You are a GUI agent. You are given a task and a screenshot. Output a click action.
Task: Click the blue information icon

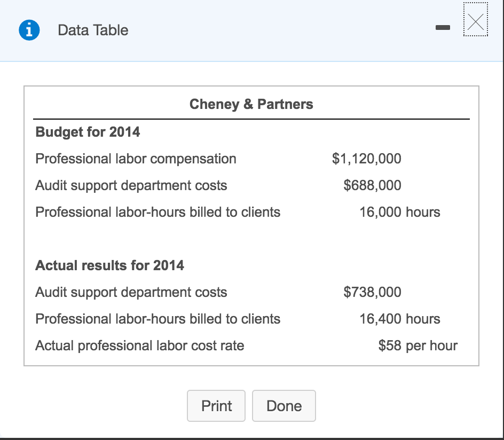point(28,30)
